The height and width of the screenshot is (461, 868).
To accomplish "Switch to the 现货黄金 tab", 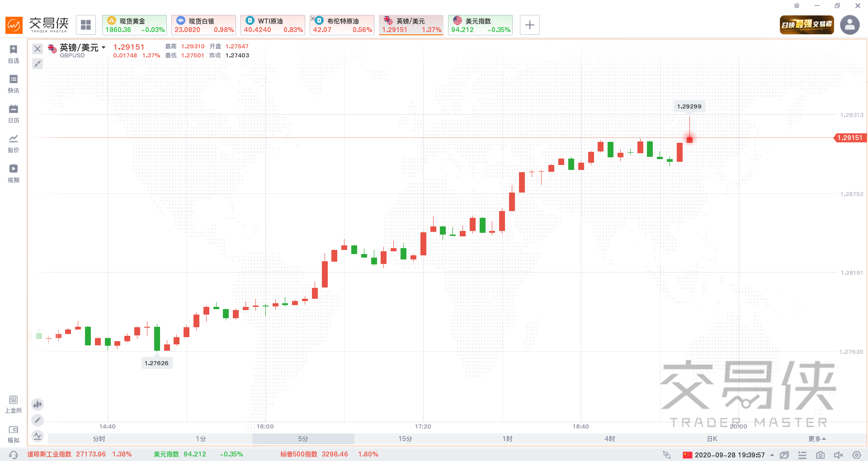I will tap(134, 25).
